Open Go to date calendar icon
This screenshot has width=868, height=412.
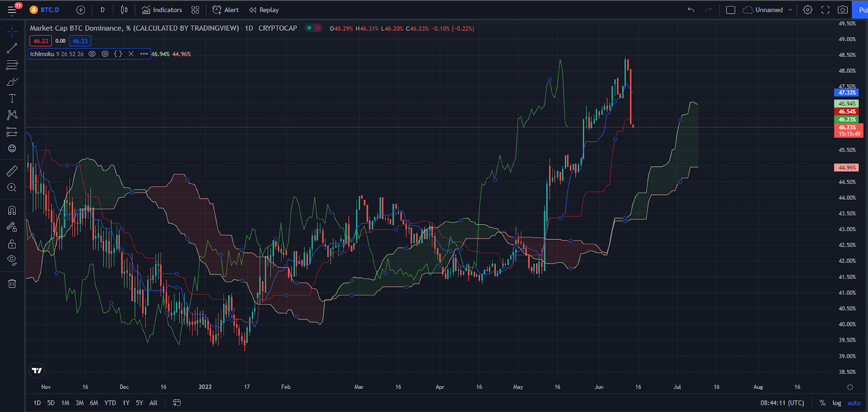pos(176,403)
